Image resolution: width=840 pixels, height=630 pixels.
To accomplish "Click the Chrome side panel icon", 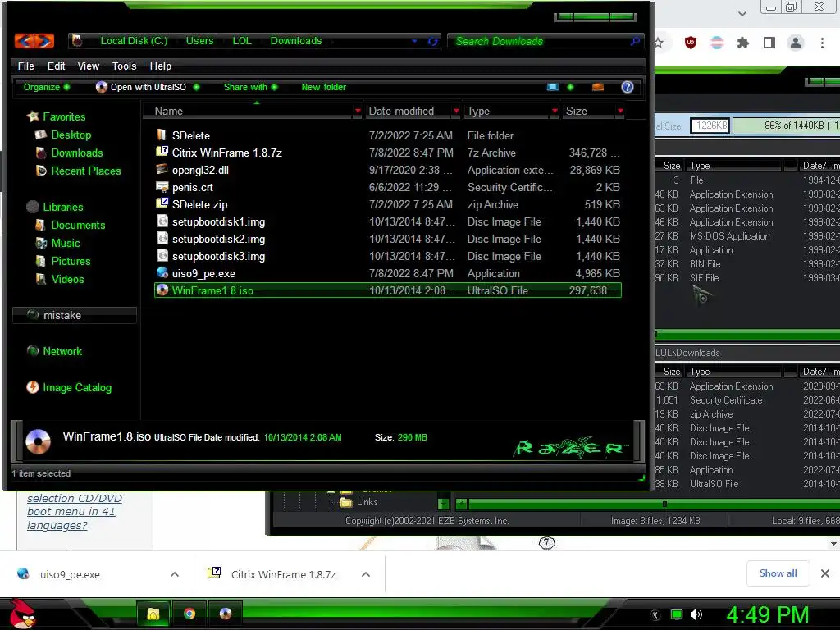I will [x=769, y=43].
